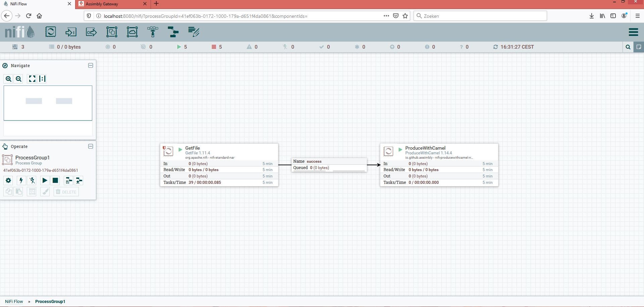Open the NiFi search magnifier

tap(628, 47)
